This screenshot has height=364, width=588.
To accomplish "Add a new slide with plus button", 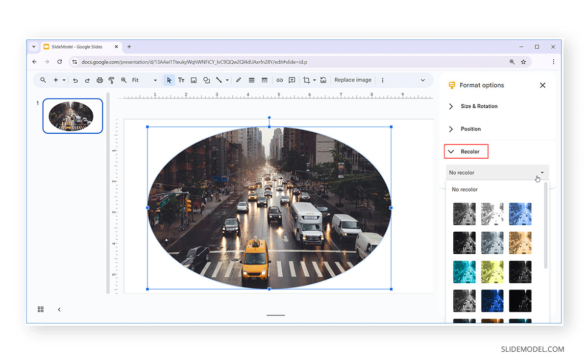I will point(56,80).
